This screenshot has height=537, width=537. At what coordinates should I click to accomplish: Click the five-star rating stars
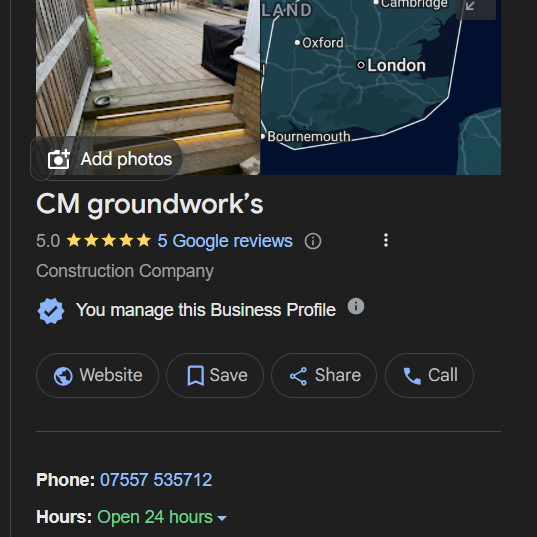109,240
